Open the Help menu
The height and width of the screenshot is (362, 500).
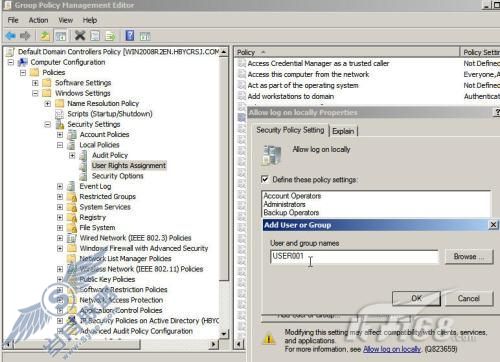[x=90, y=20]
